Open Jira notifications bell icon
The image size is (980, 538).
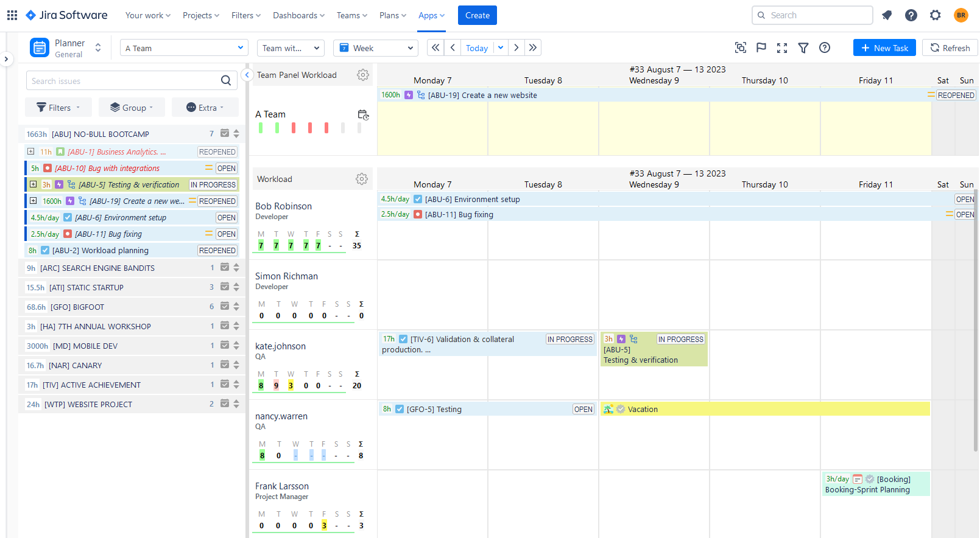point(887,15)
